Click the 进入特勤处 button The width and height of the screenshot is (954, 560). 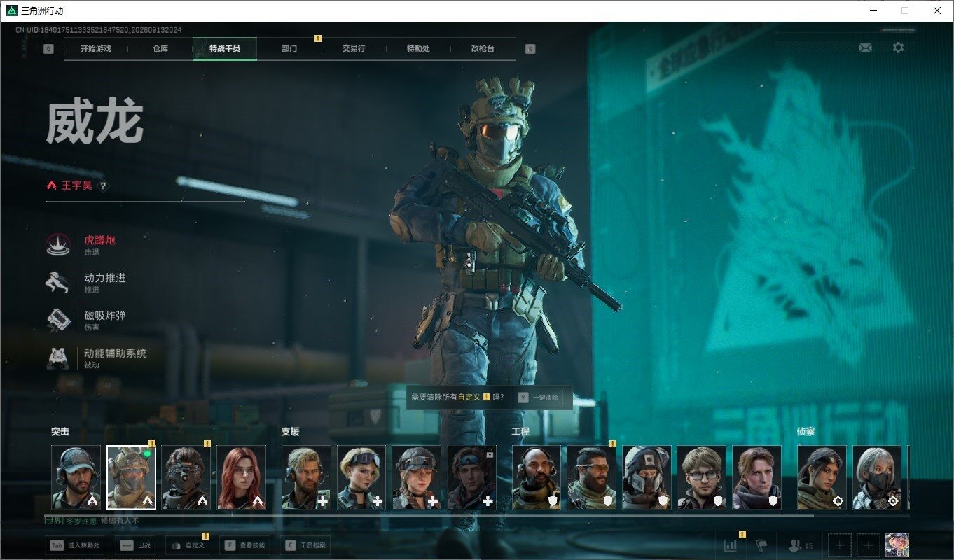pos(76,545)
